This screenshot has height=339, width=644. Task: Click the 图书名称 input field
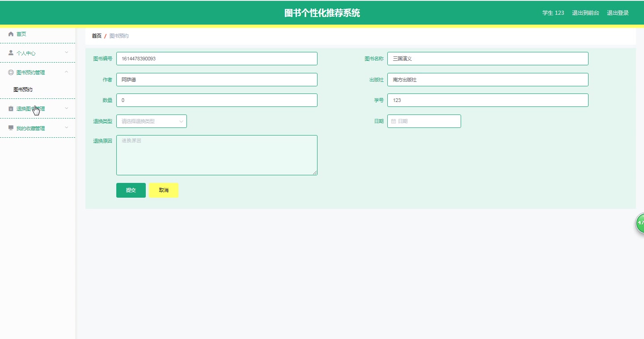point(488,59)
